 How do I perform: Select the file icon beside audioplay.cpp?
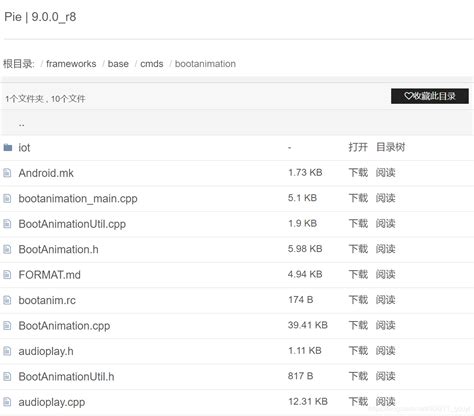pyautogui.click(x=7, y=402)
